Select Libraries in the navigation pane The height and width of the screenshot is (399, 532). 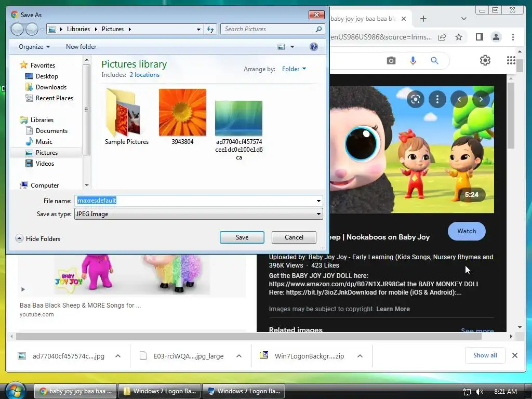point(42,120)
